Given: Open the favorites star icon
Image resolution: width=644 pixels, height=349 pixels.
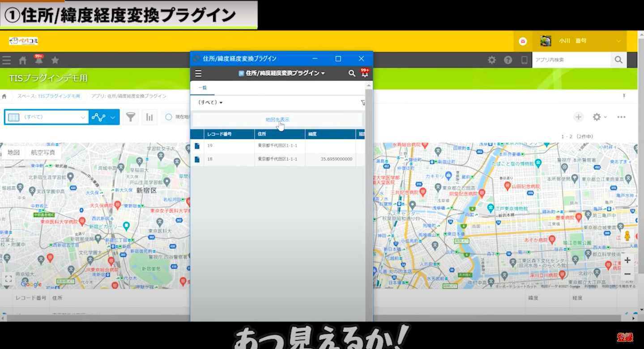Looking at the screenshot, I should [55, 60].
